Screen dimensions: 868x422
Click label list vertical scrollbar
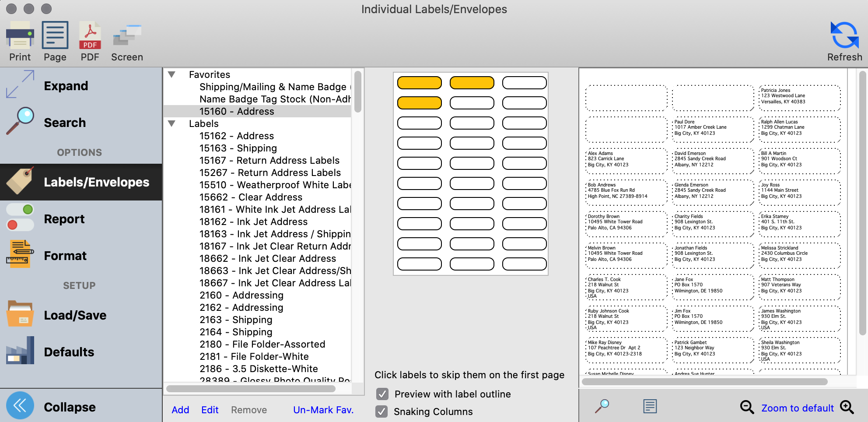358,92
